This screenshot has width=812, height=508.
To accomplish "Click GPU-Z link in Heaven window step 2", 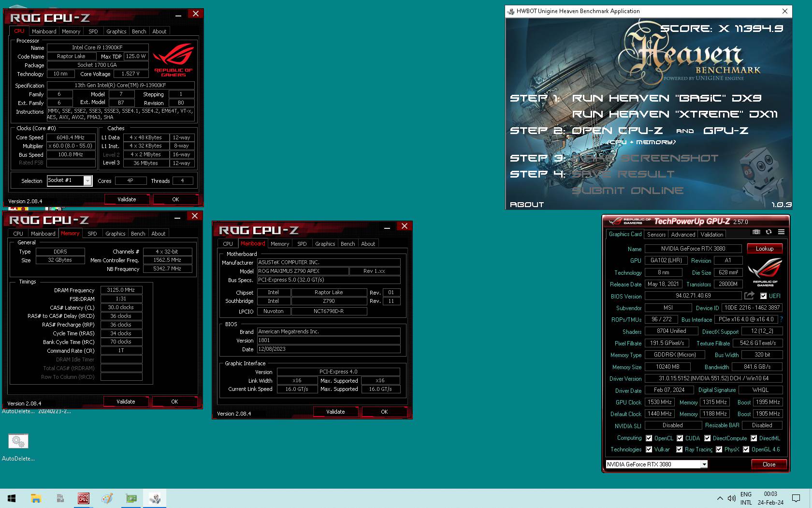I will click(x=725, y=131).
